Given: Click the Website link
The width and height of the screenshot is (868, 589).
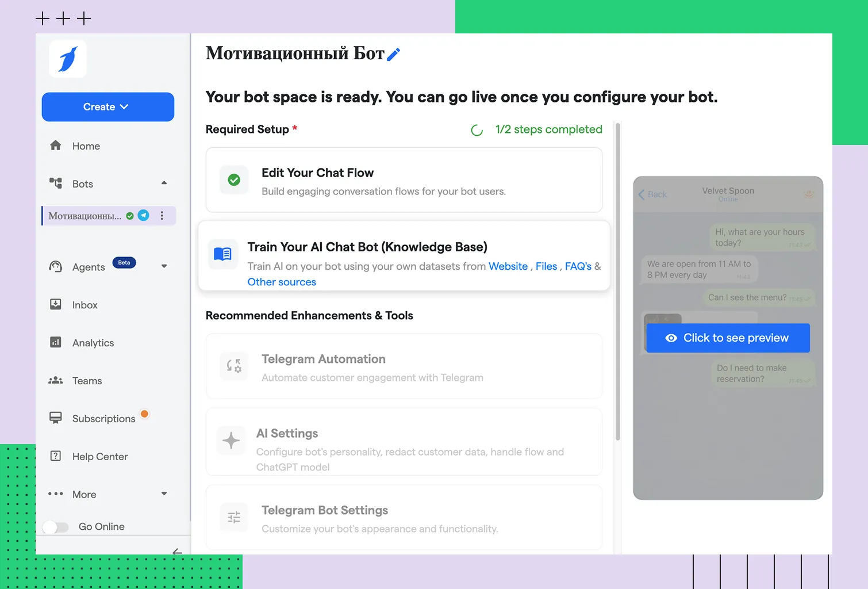Looking at the screenshot, I should 508,266.
